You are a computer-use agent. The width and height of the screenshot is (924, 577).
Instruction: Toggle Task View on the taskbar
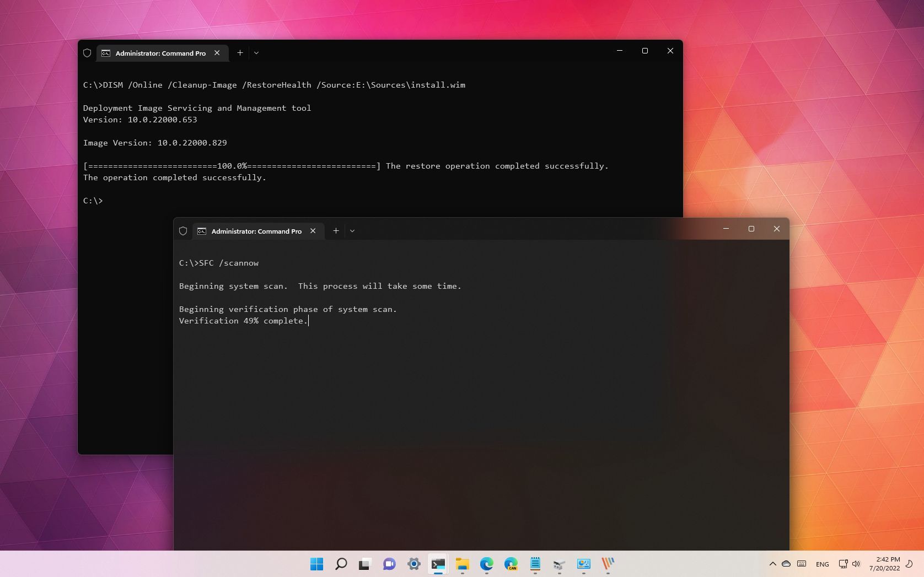pos(365,564)
